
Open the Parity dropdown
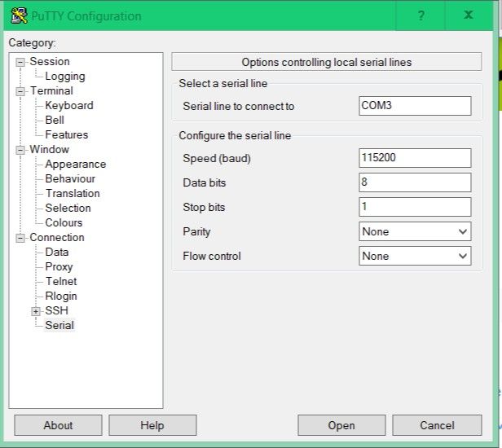pos(415,231)
